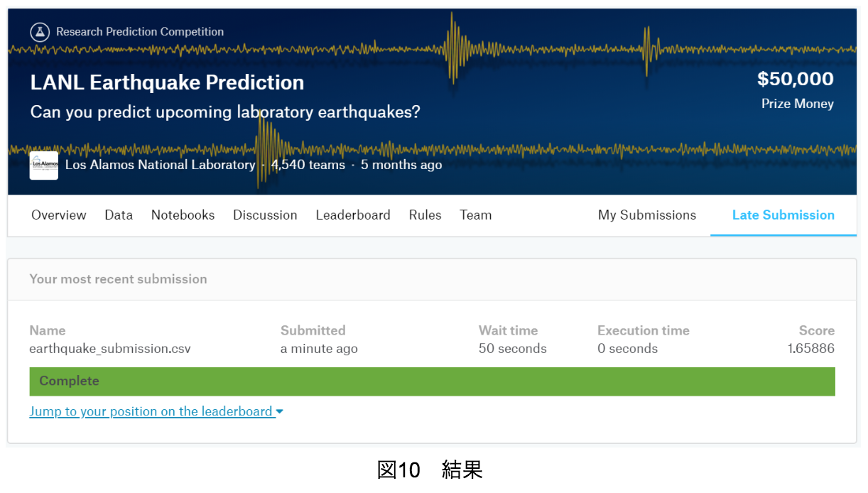This screenshot has width=868, height=493.
Task: Expand the leaderboard position dropdown arrow
Action: (x=280, y=412)
